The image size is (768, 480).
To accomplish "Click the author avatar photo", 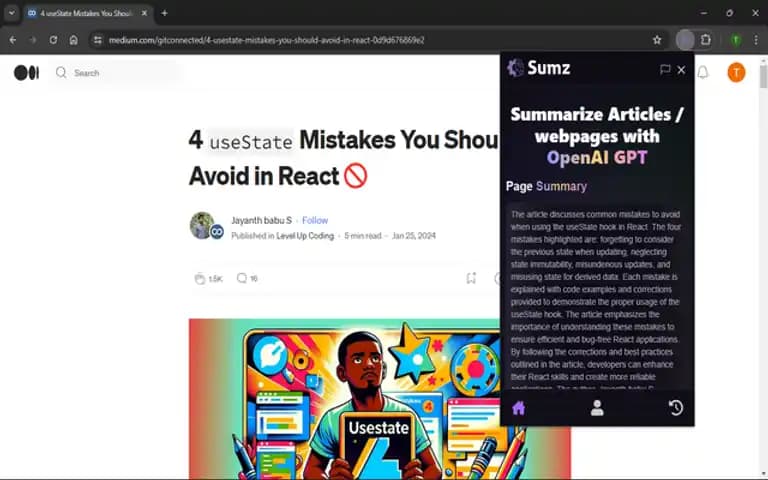I will coord(202,225).
